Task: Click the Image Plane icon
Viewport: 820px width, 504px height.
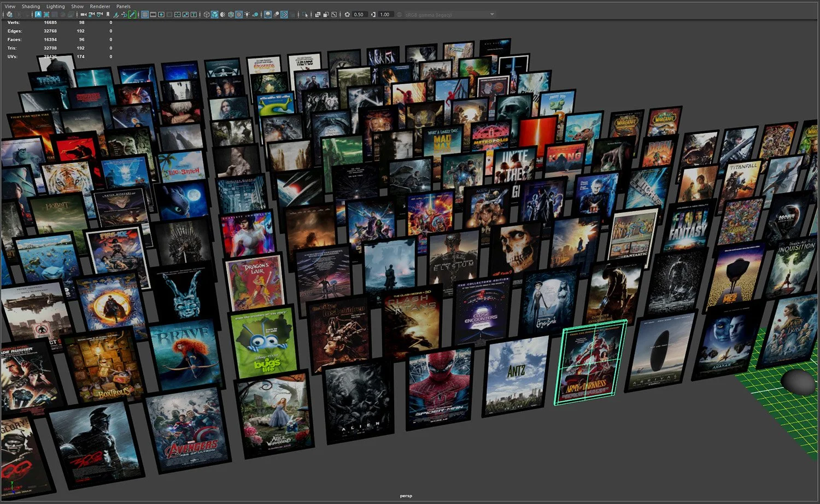Action: 116,14
